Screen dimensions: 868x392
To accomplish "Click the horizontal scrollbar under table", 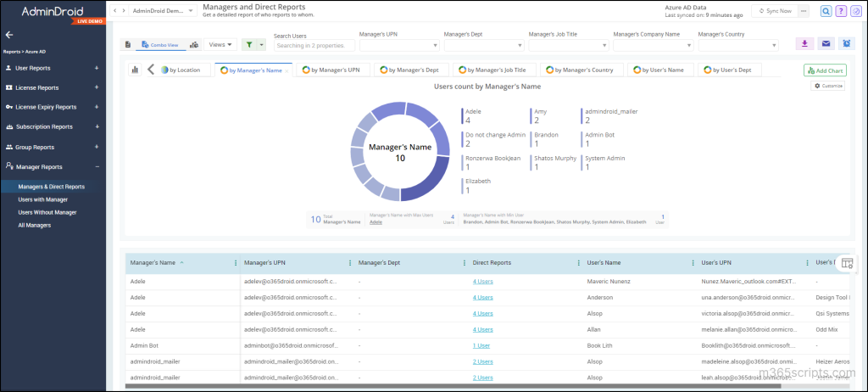I will (x=453, y=386).
